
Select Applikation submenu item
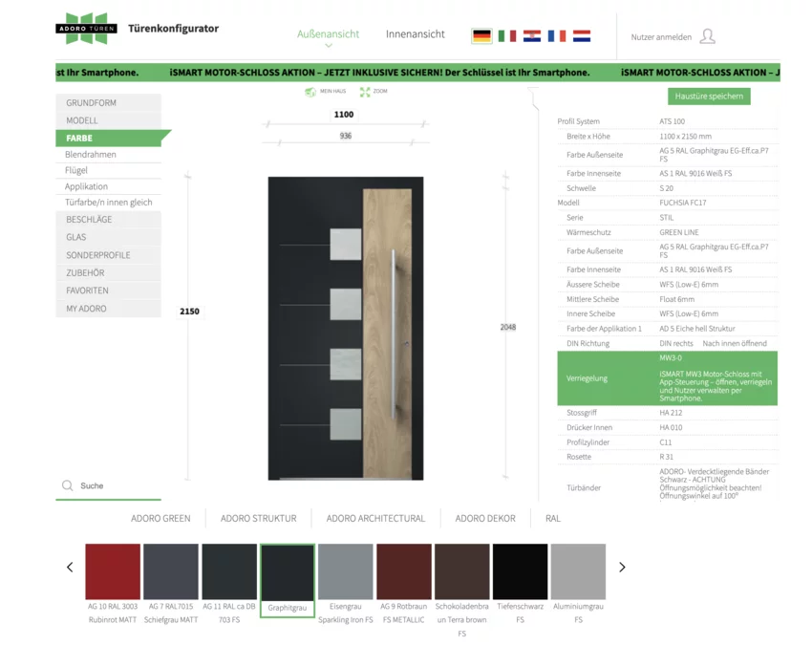108,186
